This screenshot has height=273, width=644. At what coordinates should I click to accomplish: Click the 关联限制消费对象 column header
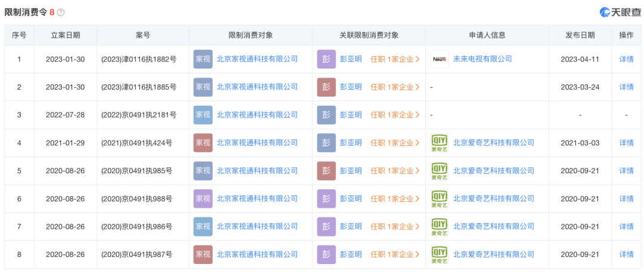click(x=369, y=35)
